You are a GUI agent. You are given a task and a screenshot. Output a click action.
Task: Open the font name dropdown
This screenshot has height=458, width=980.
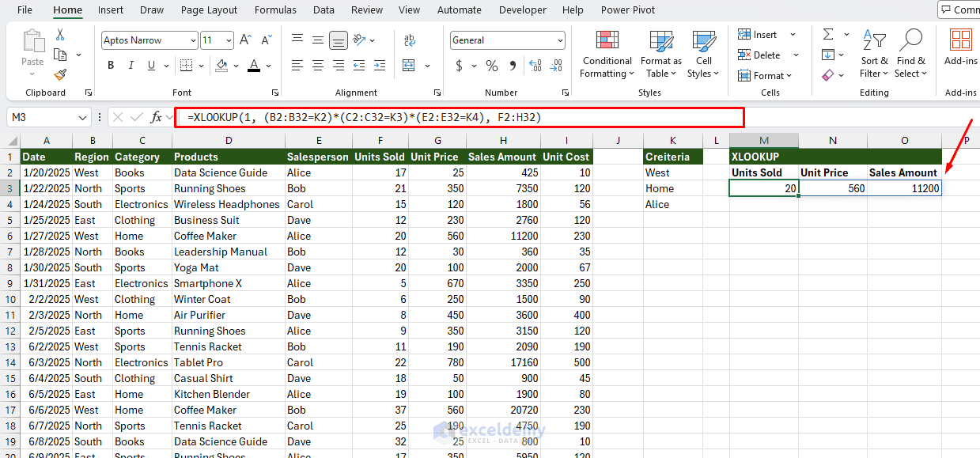pos(193,40)
